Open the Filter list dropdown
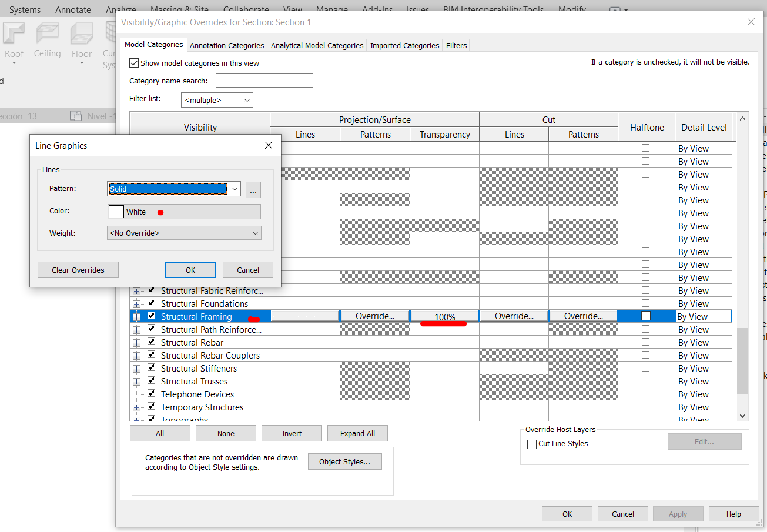Image resolution: width=767 pixels, height=532 pixels. click(247, 99)
